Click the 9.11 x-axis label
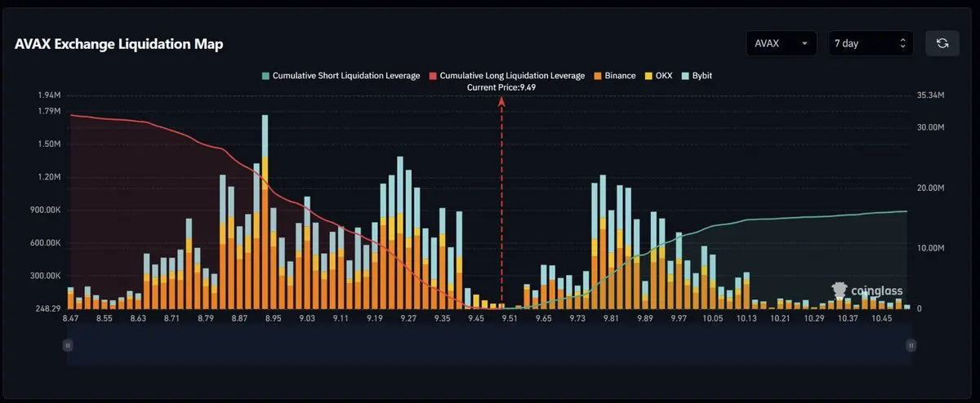 pyautogui.click(x=341, y=319)
